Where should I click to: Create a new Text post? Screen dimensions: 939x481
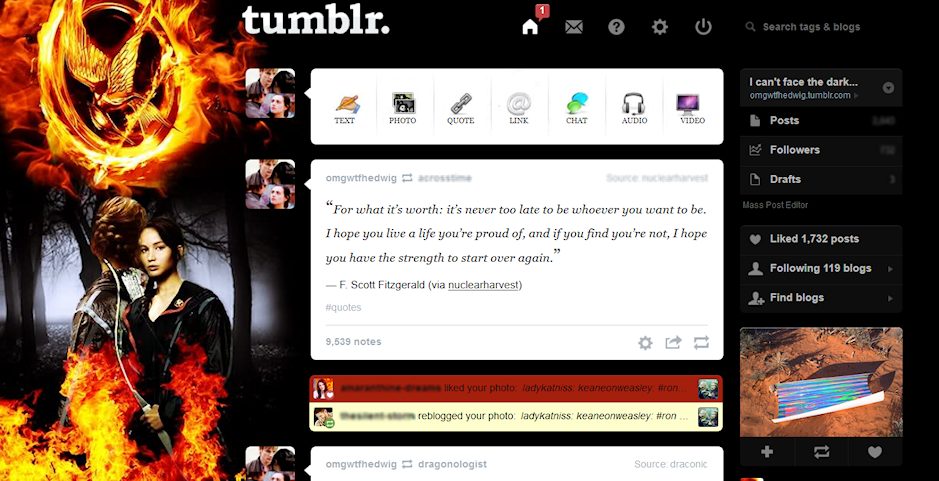click(344, 108)
